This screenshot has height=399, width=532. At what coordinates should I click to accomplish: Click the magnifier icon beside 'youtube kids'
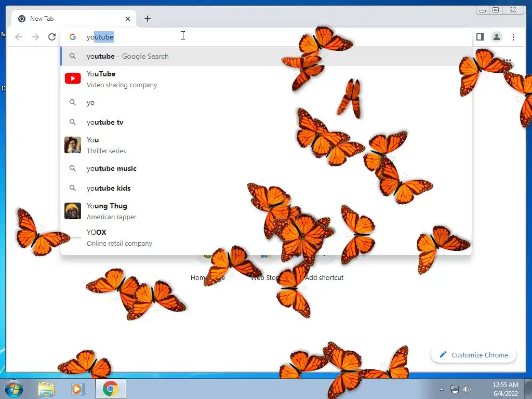coord(73,188)
